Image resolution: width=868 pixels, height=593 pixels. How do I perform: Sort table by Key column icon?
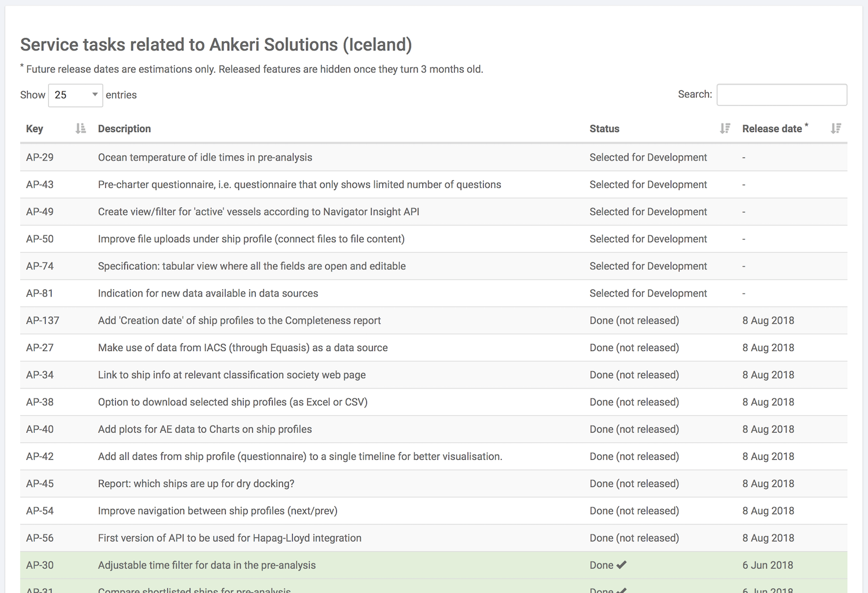80,129
